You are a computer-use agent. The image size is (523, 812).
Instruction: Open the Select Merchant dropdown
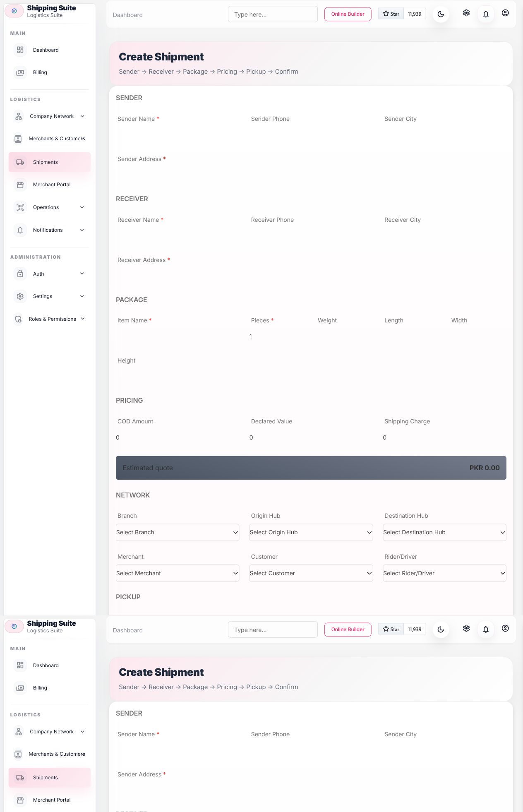pyautogui.click(x=178, y=573)
